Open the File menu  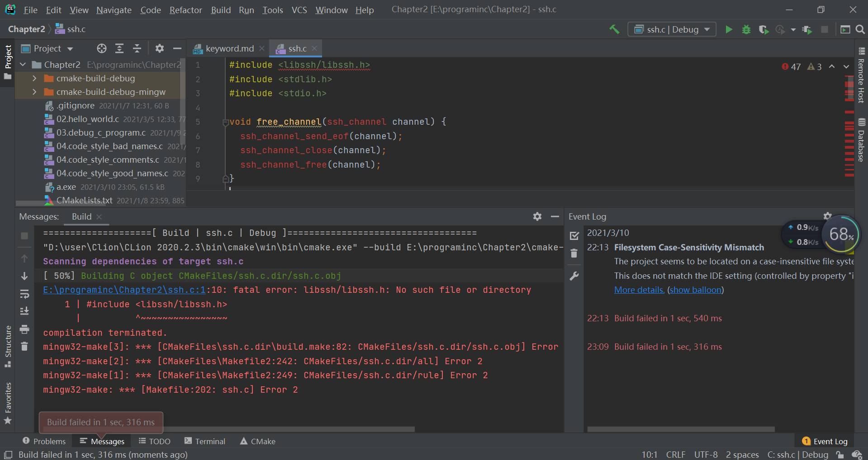[30, 10]
